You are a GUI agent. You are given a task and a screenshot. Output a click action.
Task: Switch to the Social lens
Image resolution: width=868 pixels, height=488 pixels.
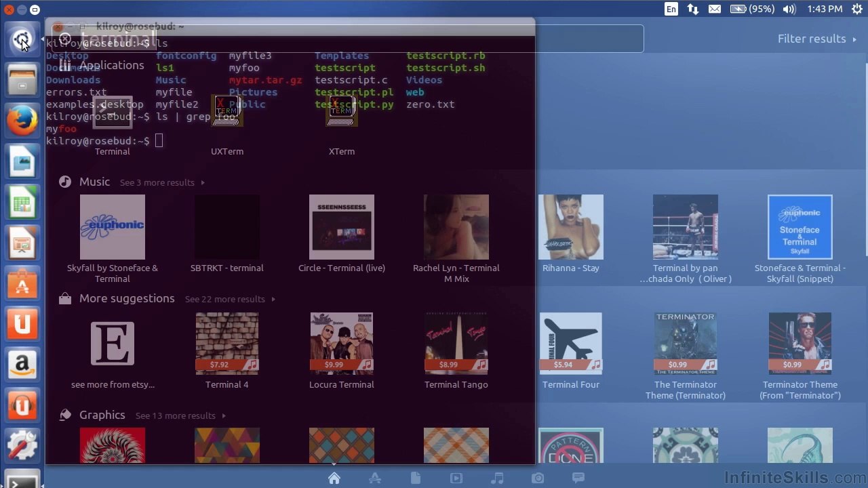click(x=578, y=478)
